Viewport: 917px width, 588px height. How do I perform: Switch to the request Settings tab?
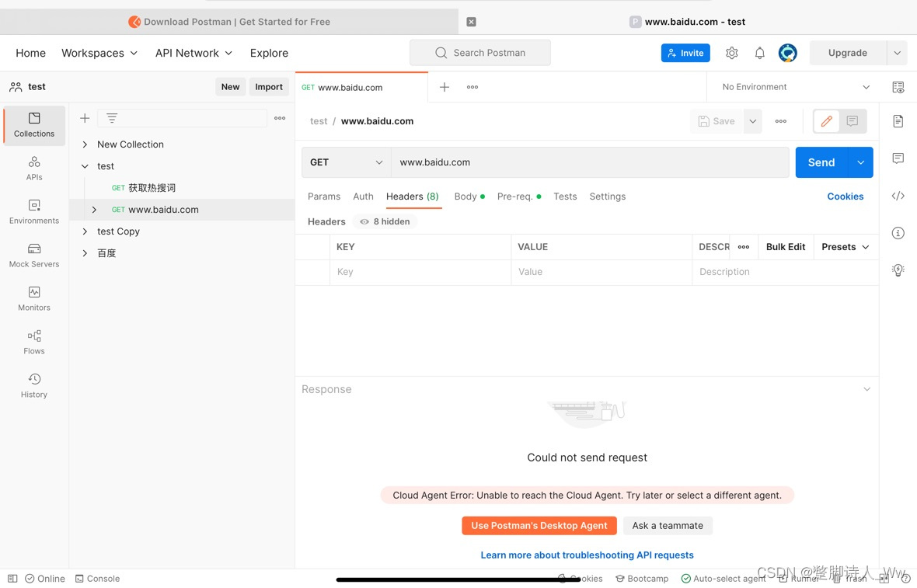[608, 197]
